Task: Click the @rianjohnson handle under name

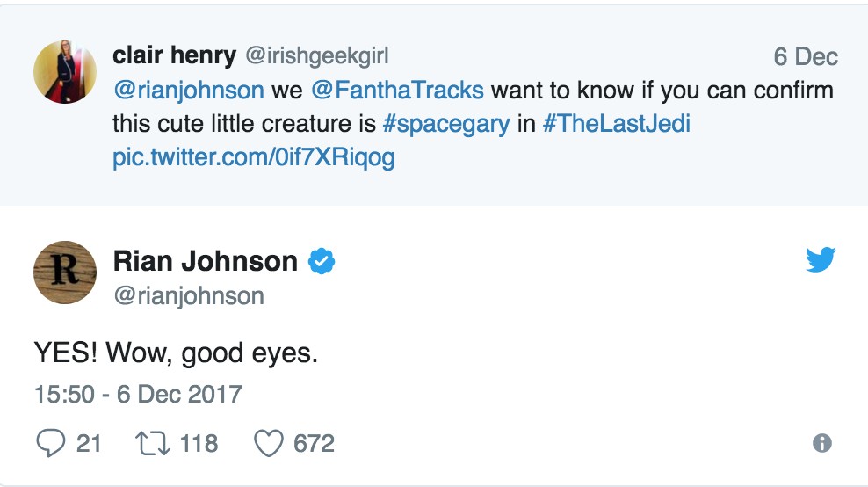Action: click(x=188, y=296)
